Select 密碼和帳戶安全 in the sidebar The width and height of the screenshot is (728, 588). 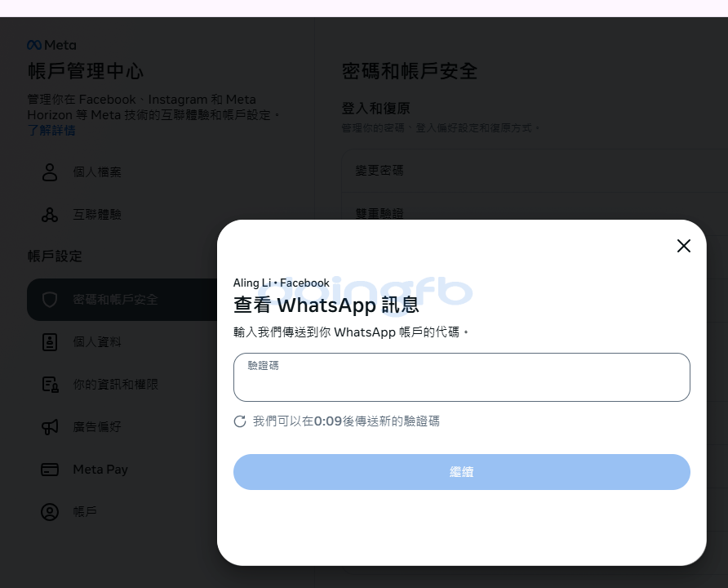pyautogui.click(x=122, y=300)
